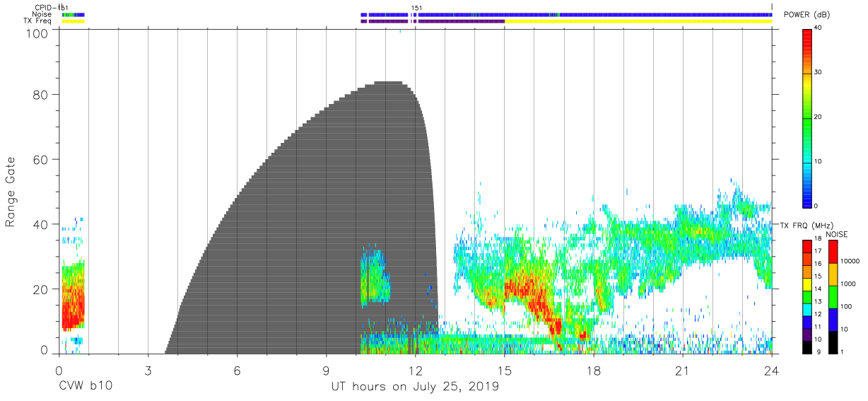
Task: Click the Range Gate tick label '60'
Action: coord(42,160)
